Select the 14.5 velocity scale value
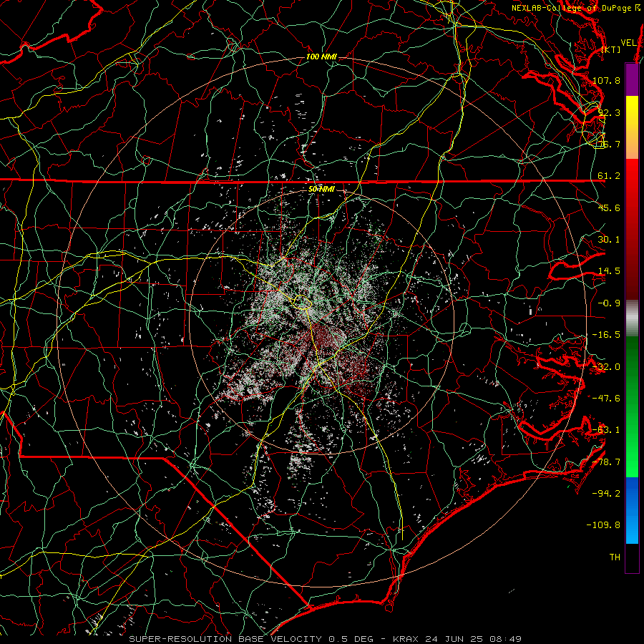The image size is (644, 644). (609, 271)
